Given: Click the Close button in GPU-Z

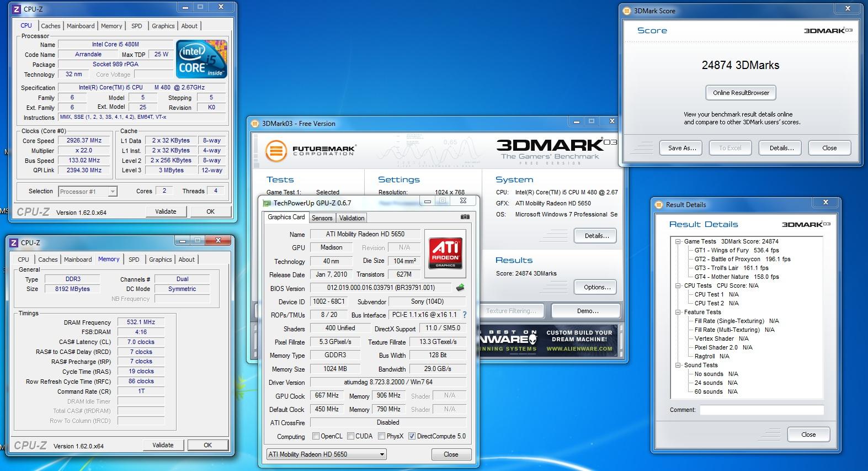Looking at the screenshot, I should point(451,454).
